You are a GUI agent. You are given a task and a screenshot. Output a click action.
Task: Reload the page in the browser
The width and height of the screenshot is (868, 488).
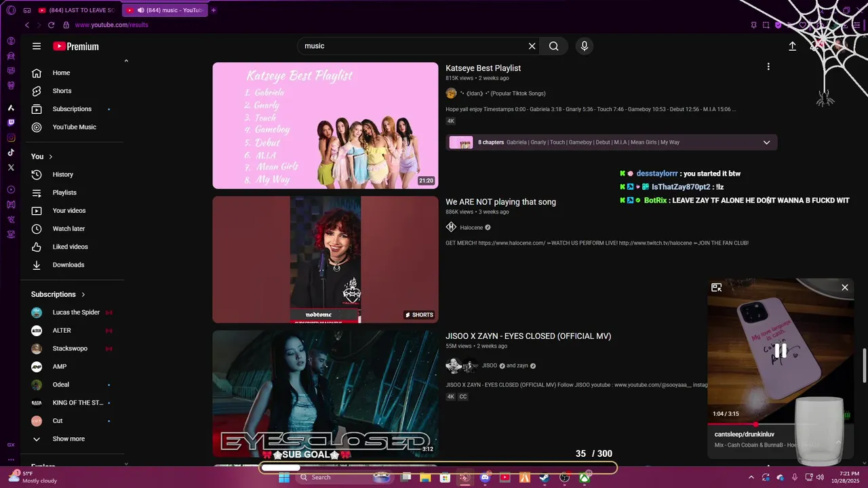(x=51, y=25)
